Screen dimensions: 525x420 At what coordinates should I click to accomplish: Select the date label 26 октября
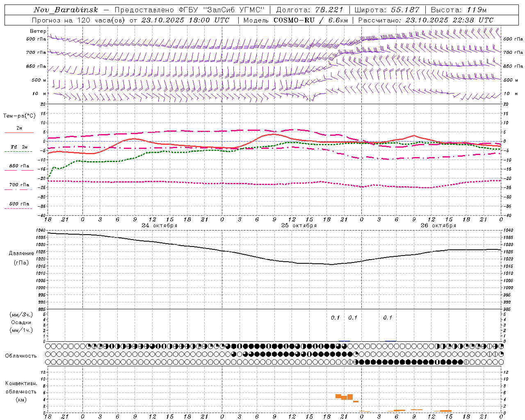[x=438, y=226]
